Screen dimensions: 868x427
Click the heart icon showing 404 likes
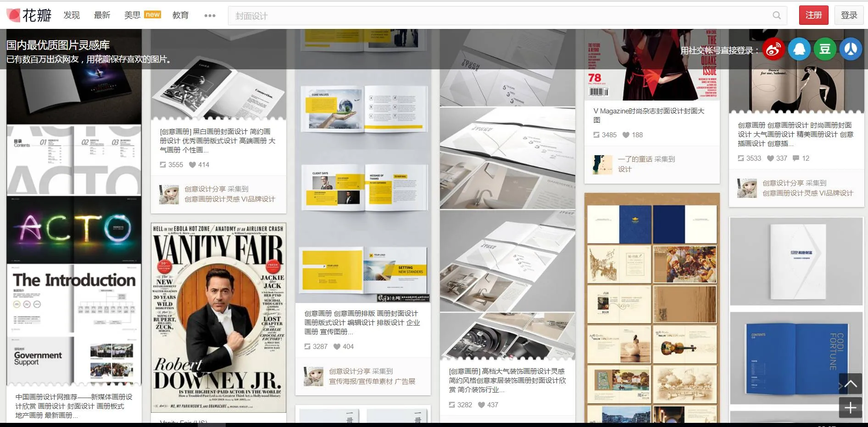click(x=337, y=347)
